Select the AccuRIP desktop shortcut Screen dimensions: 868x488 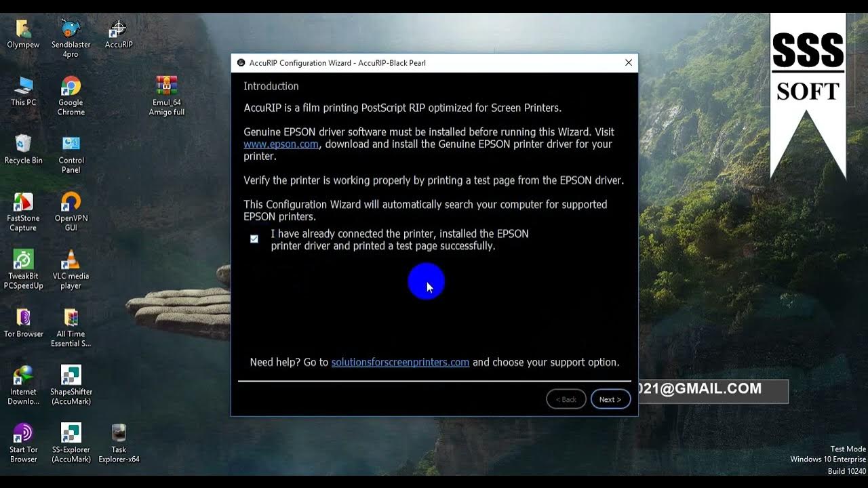point(119,34)
